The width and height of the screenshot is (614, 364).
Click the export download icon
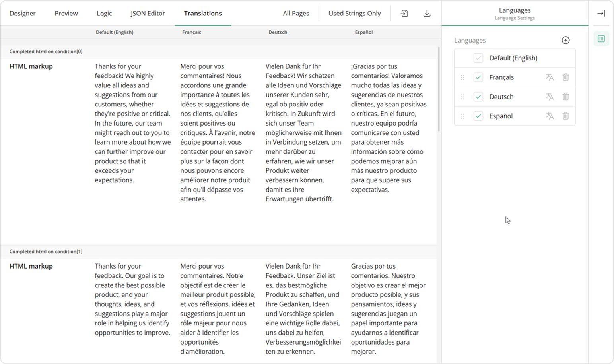[x=427, y=14]
